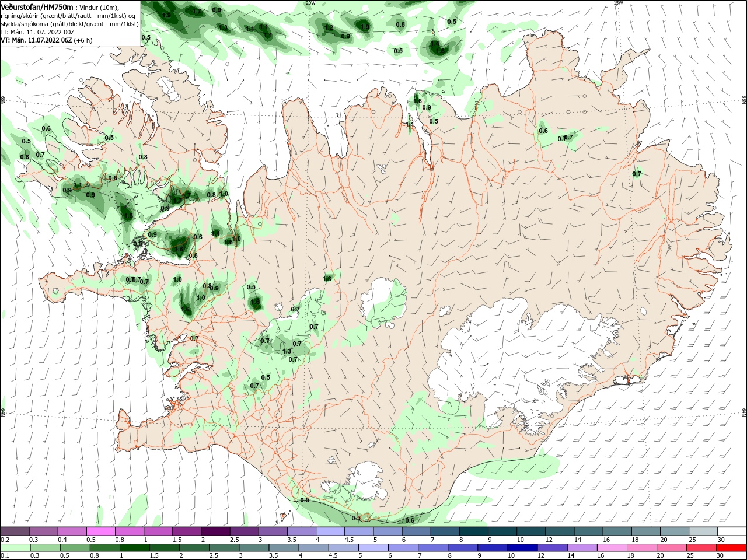Click the 0.2 label in the snow legend
This screenshot has height=560, width=747.
click(x=5, y=540)
